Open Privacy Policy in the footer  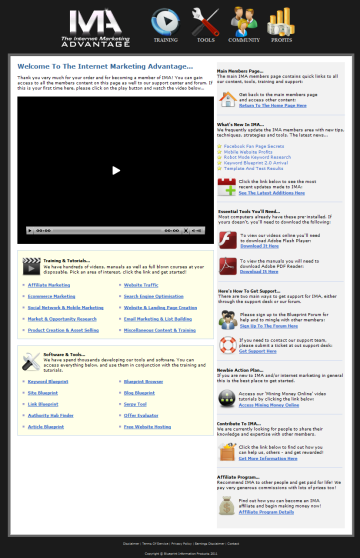coord(182,544)
